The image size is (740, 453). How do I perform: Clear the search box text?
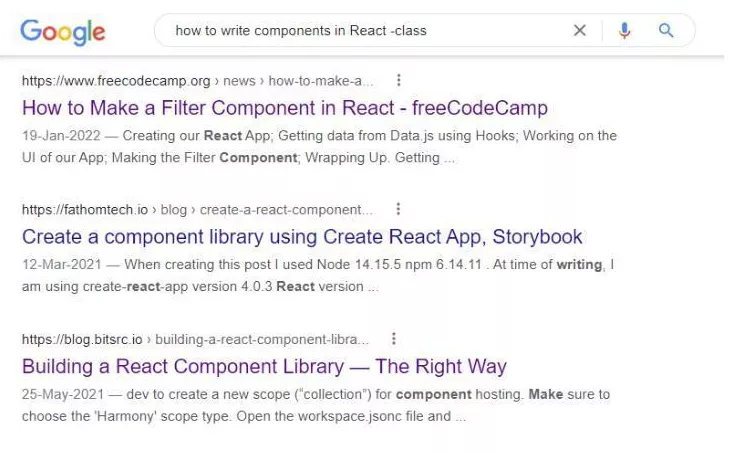579,31
